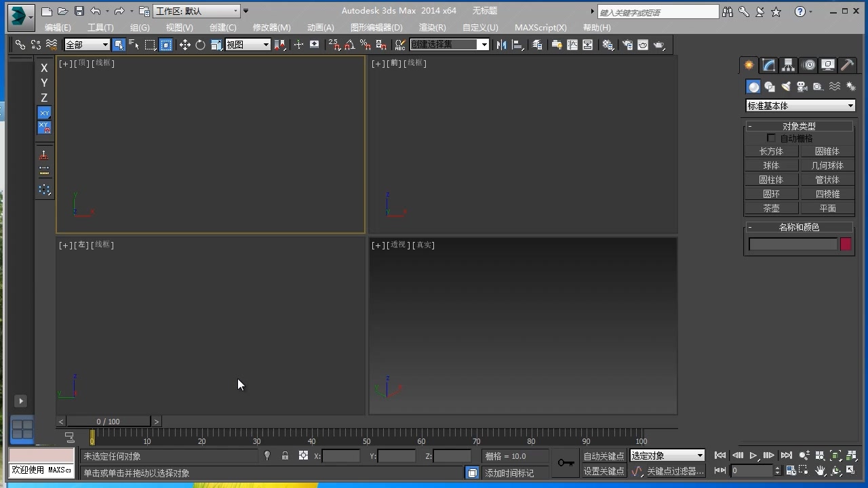Screen dimensions: 868x488
Task: Click Set Key (设置关键点) button
Action: point(604,471)
